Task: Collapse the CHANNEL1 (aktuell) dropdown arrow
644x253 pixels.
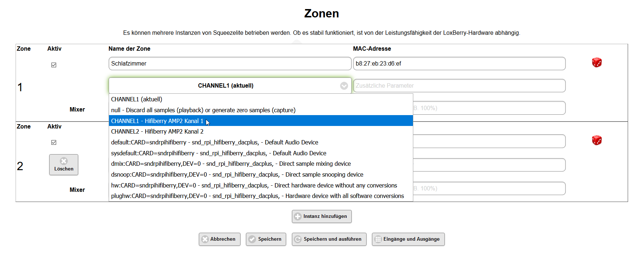Action: click(x=344, y=86)
